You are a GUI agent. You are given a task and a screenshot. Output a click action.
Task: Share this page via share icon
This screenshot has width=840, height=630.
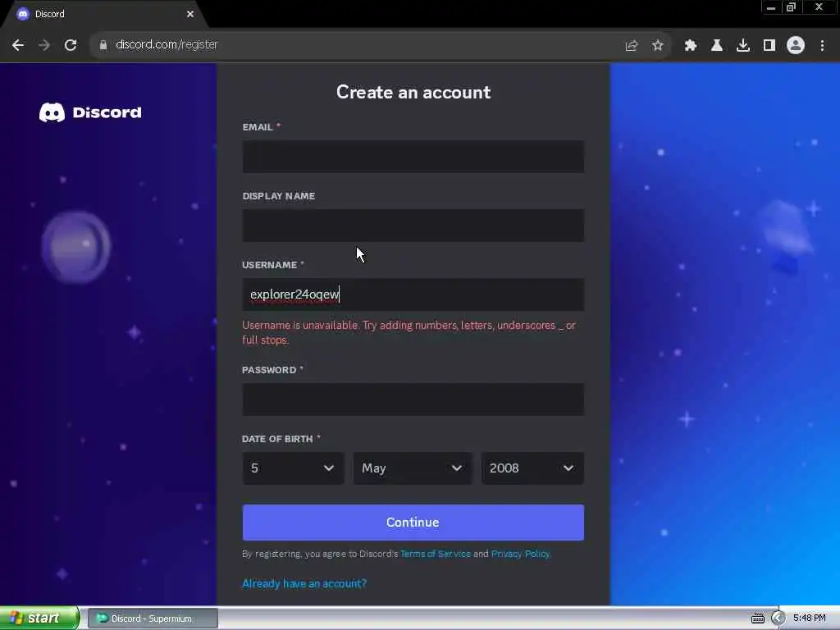[632, 46]
